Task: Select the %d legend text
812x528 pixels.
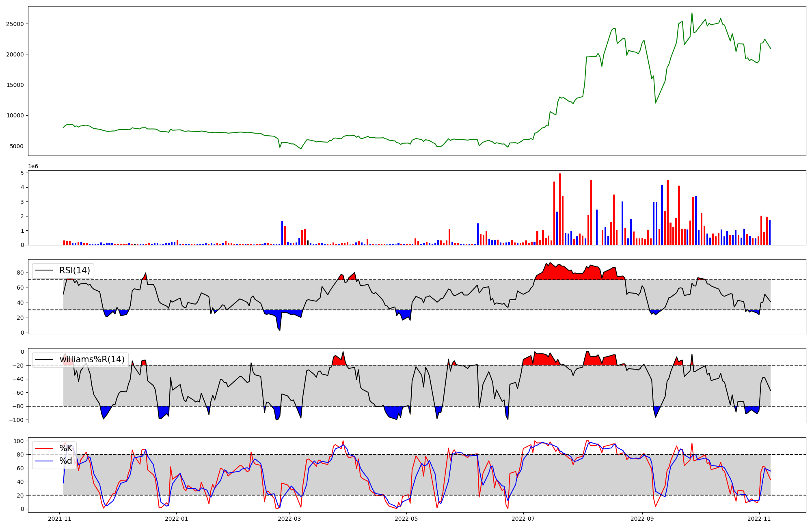Action: coord(66,461)
